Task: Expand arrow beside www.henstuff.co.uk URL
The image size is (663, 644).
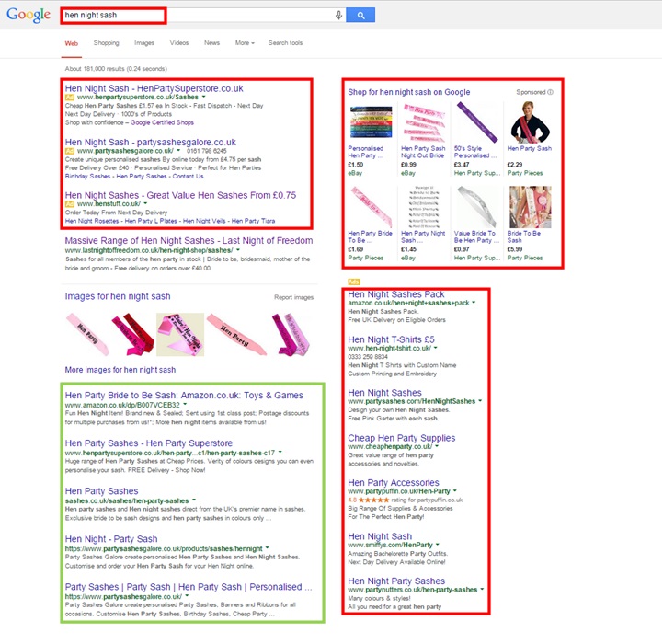Action: 145,203
